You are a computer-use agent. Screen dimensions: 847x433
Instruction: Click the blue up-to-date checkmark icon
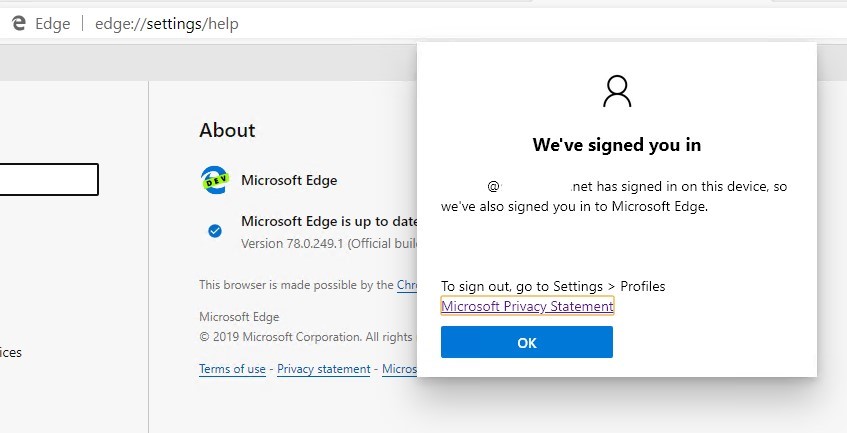point(215,231)
